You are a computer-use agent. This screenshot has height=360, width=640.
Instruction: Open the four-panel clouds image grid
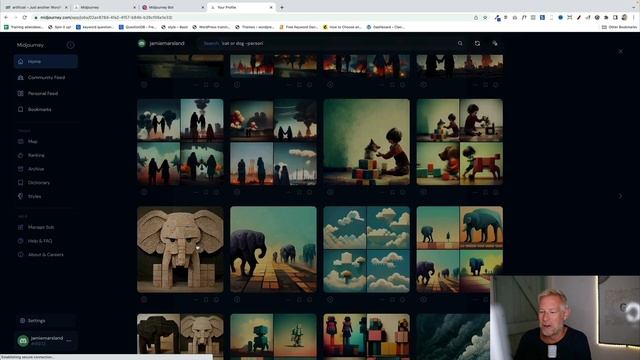[x=367, y=249]
